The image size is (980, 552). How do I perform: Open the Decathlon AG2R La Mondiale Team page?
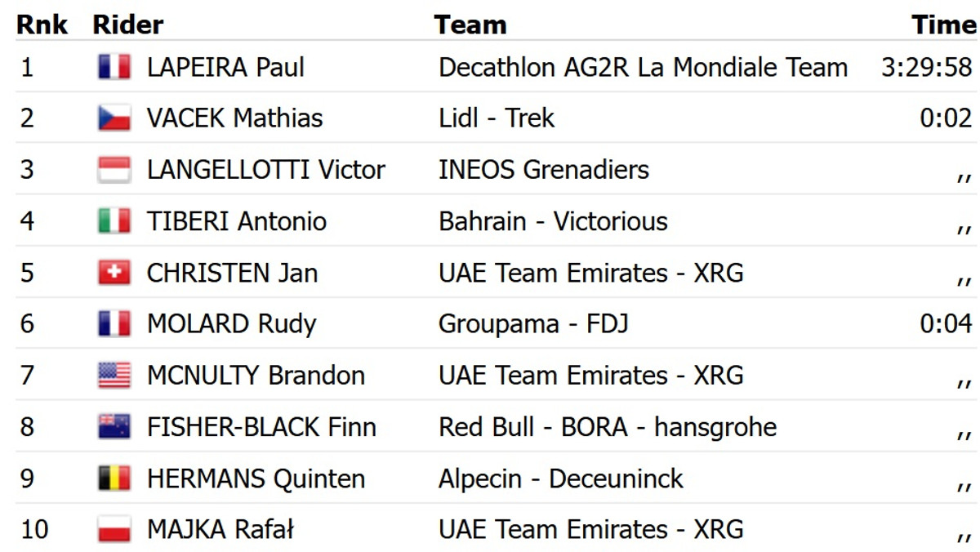(643, 67)
